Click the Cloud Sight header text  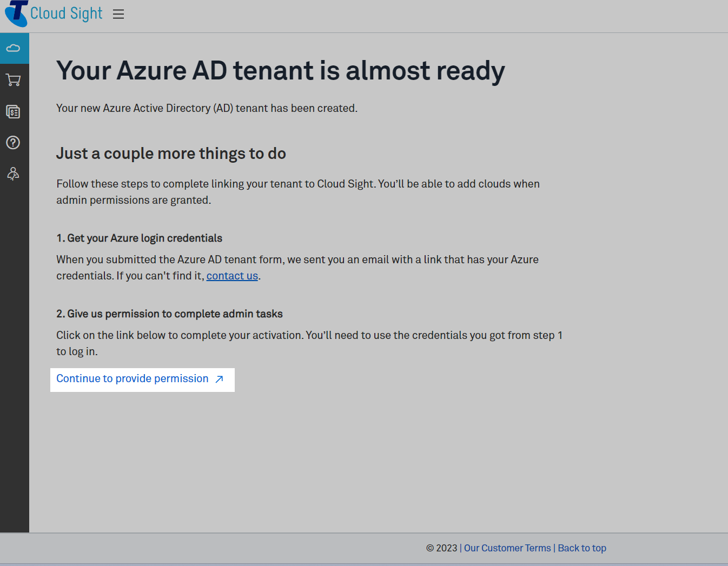click(66, 14)
